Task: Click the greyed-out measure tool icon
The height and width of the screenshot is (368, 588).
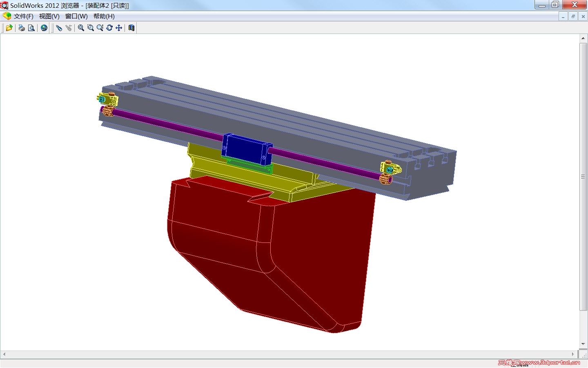Action: (69, 28)
